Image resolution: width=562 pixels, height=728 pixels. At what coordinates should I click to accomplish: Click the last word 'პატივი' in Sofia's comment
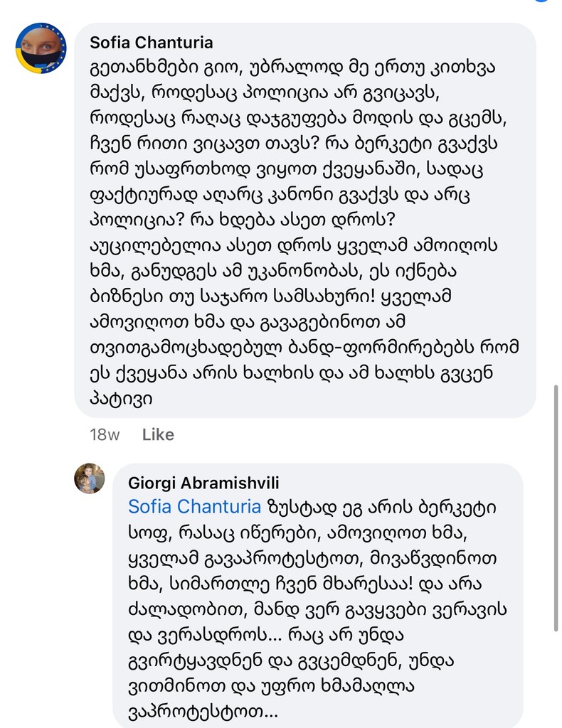[121, 400]
